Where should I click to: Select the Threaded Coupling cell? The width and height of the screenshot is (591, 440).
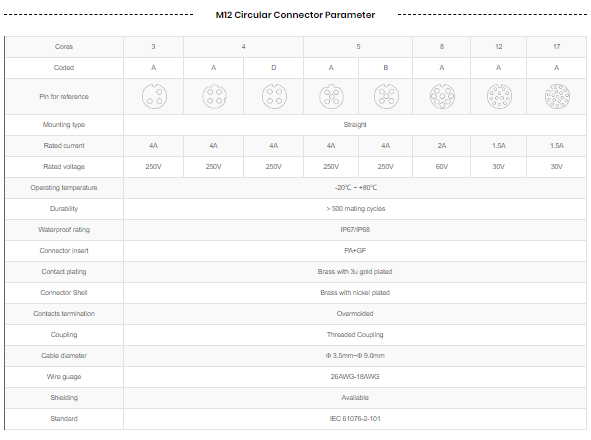[355, 334]
